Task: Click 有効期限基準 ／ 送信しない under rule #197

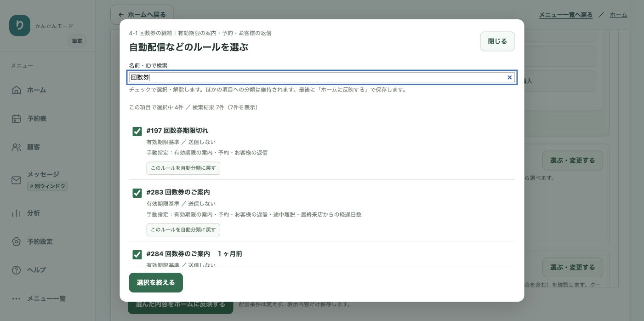Action: tap(181, 142)
